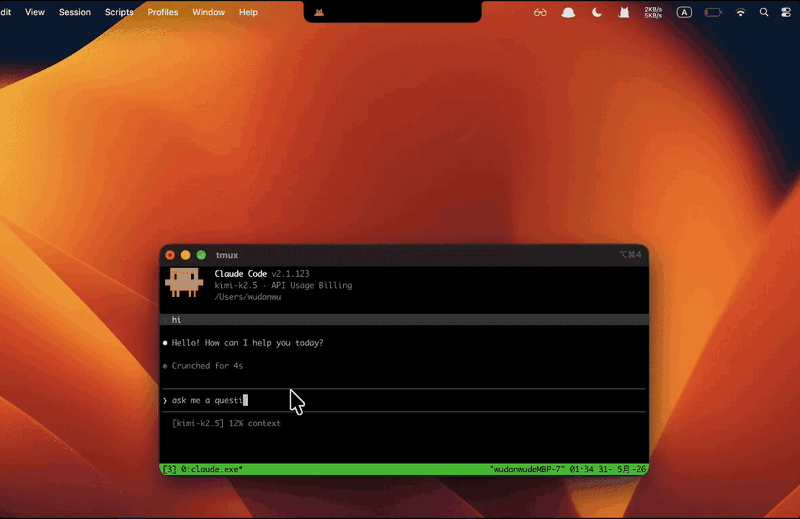Open the Session menu
Screen dimensions: 800x519
tap(74, 12)
